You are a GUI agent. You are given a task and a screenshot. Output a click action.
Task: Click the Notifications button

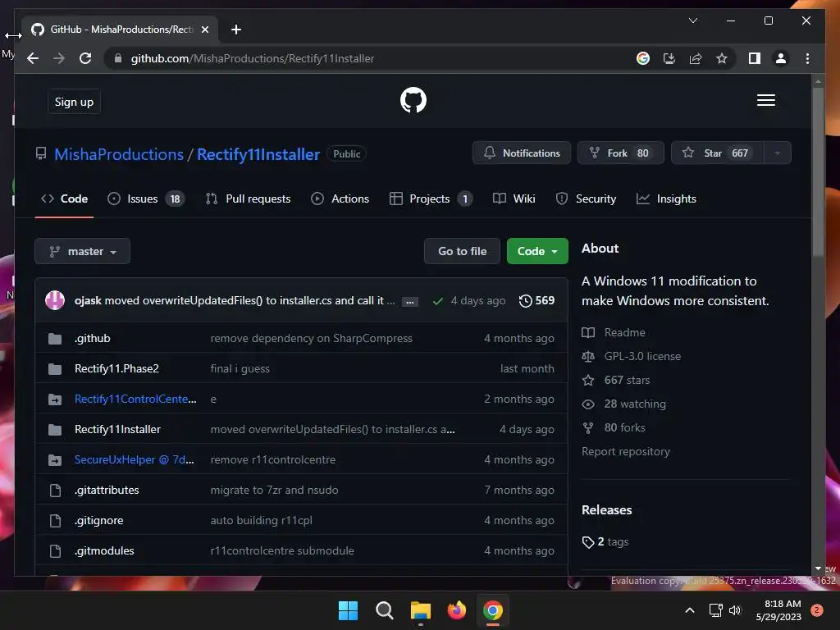[x=522, y=153]
